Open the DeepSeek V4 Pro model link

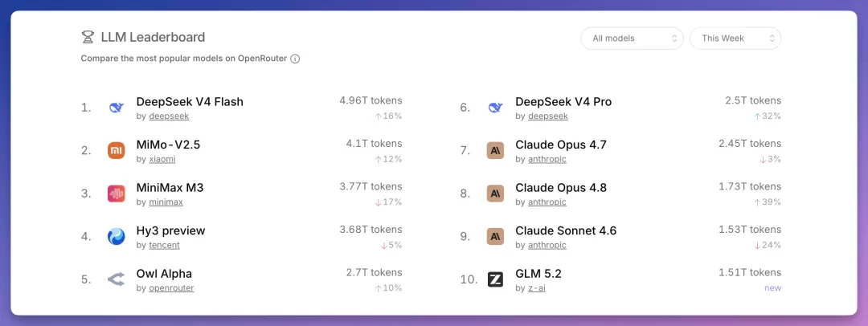click(x=563, y=102)
